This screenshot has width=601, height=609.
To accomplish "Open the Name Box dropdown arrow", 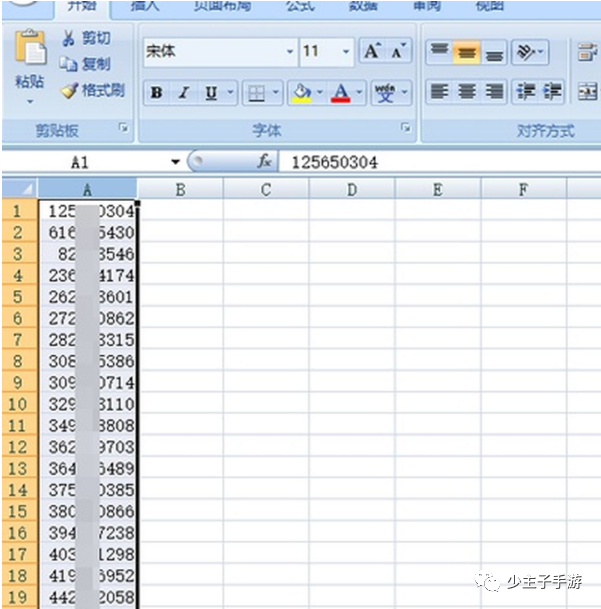I will (x=176, y=162).
